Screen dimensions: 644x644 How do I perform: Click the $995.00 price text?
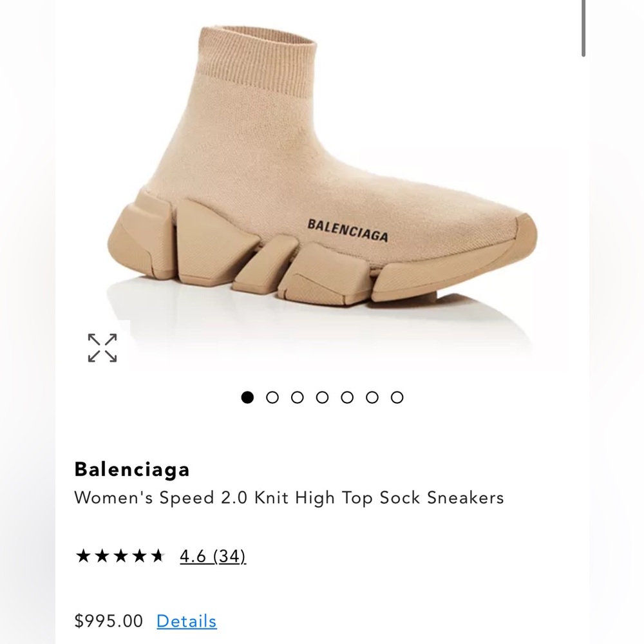109,621
